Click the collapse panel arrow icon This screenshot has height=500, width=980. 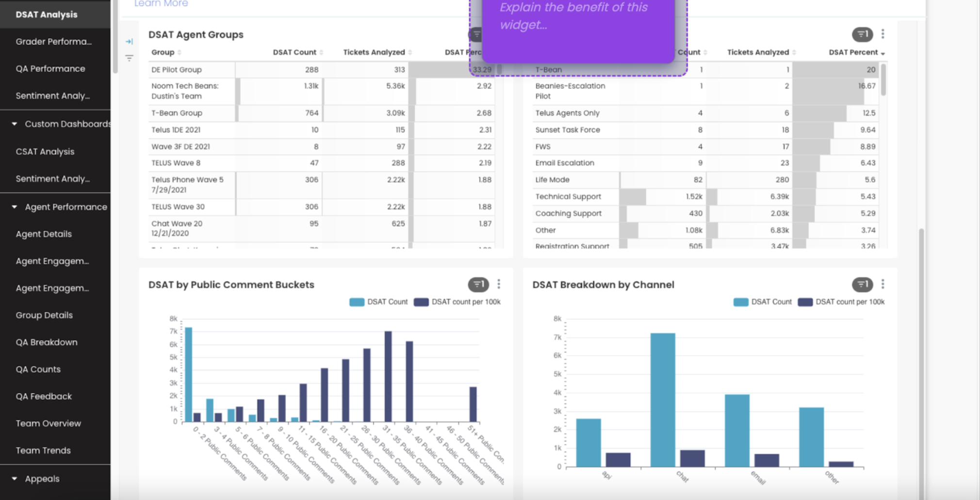pyautogui.click(x=129, y=42)
